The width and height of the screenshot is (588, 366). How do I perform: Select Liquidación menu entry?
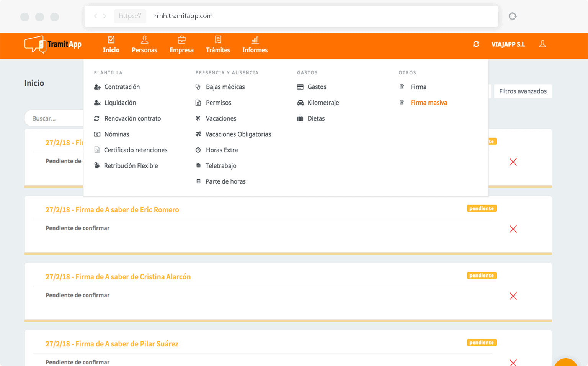click(x=120, y=103)
